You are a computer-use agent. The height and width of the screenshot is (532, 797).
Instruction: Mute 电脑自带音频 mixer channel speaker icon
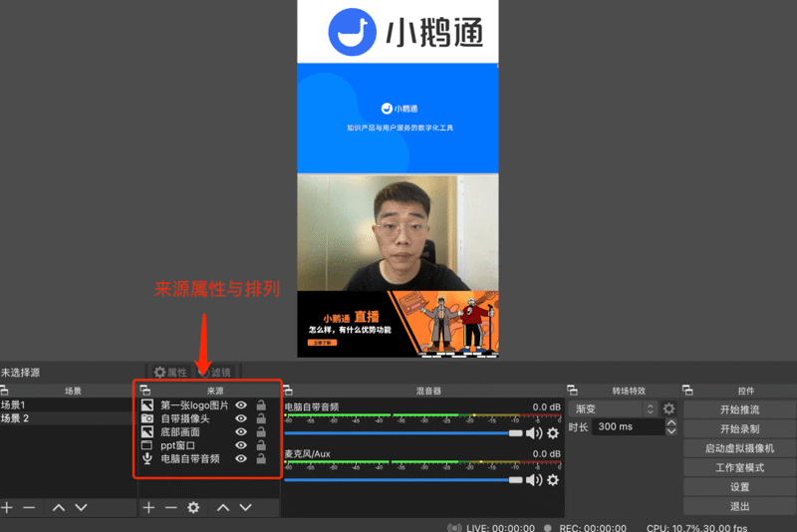534,433
